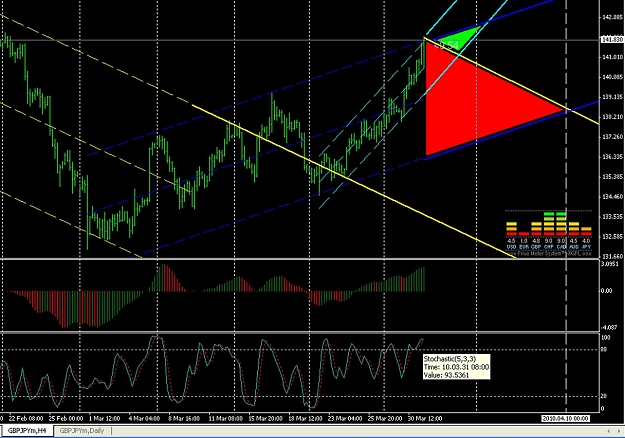Click the 136.335 price scale label
Viewport: 625px width, 438px height.
point(612,157)
